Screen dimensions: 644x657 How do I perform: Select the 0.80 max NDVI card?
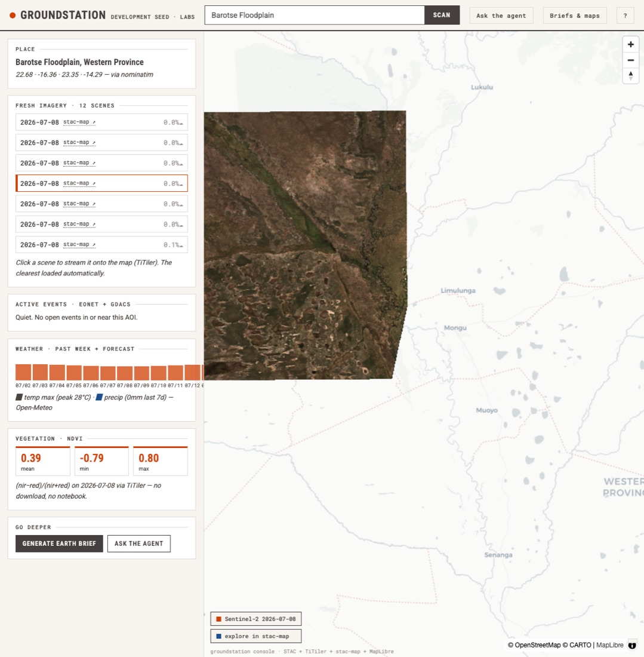161,461
